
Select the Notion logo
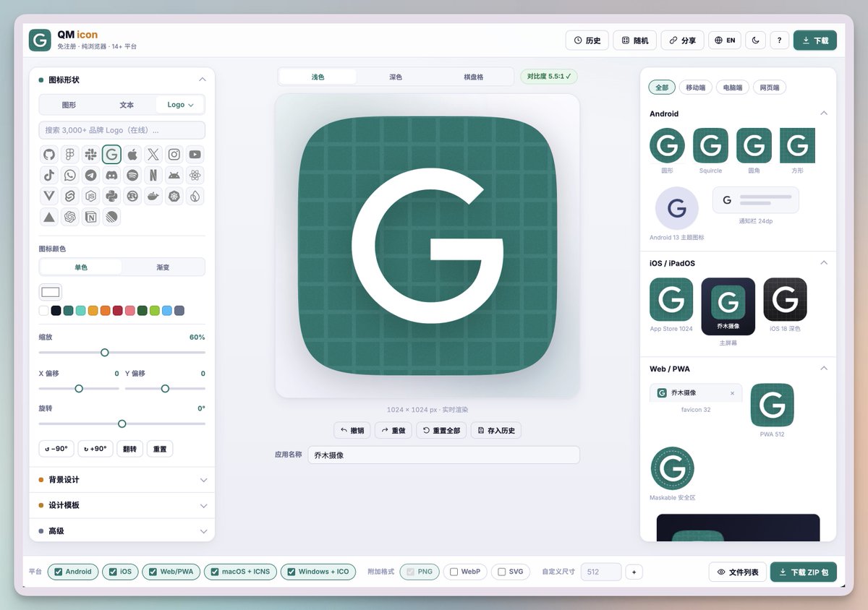[x=90, y=217]
